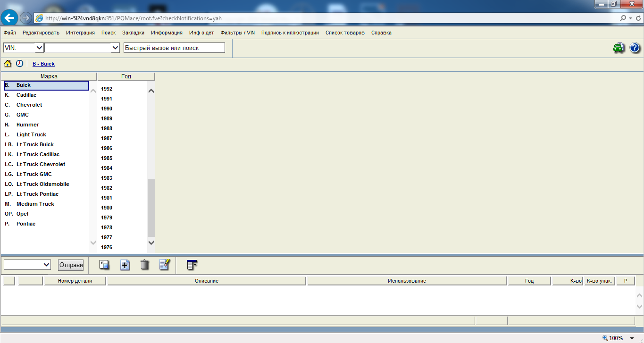Screen dimensions: 644x343
Task: Choose year 1992 in the year list
Action: click(107, 89)
